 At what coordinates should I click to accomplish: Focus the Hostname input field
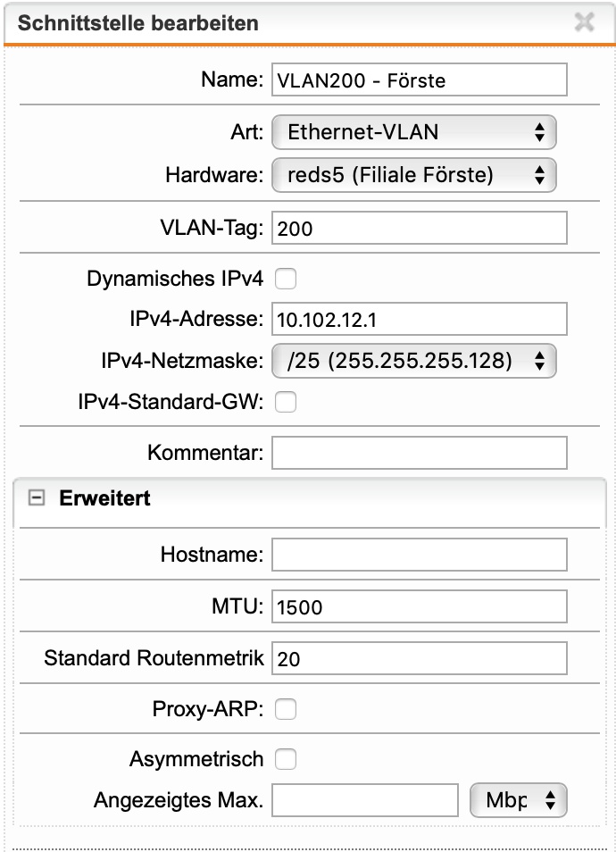point(419,555)
